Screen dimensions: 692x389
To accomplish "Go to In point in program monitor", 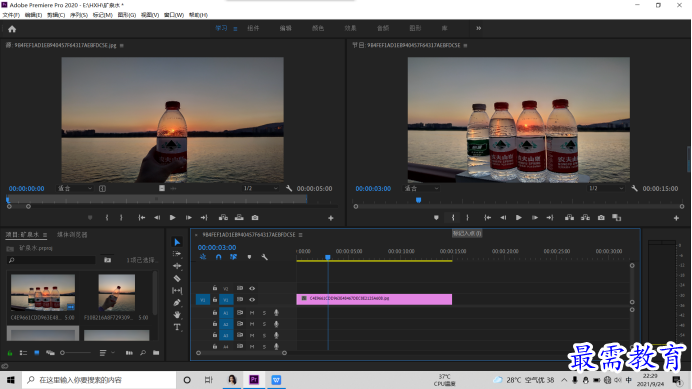I will tap(487, 218).
